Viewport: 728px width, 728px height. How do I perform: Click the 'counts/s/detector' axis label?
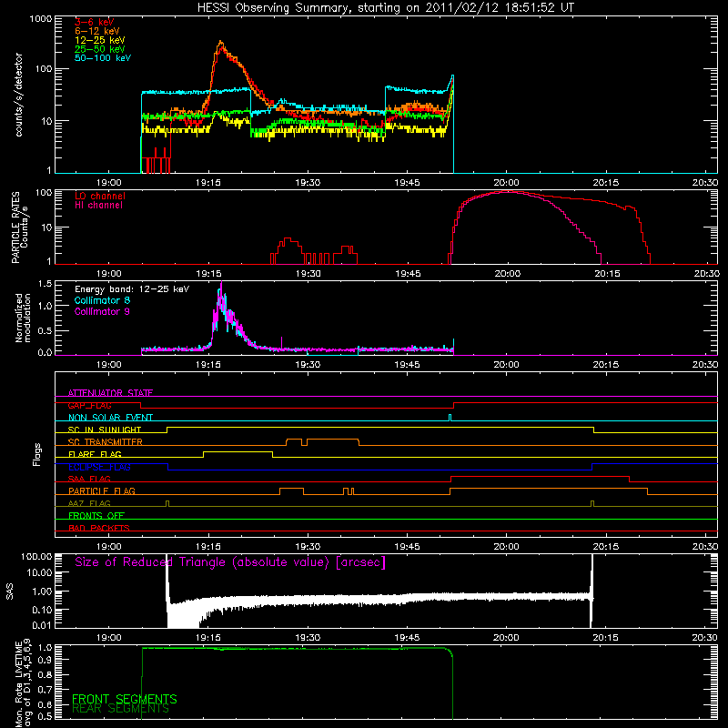[18, 95]
